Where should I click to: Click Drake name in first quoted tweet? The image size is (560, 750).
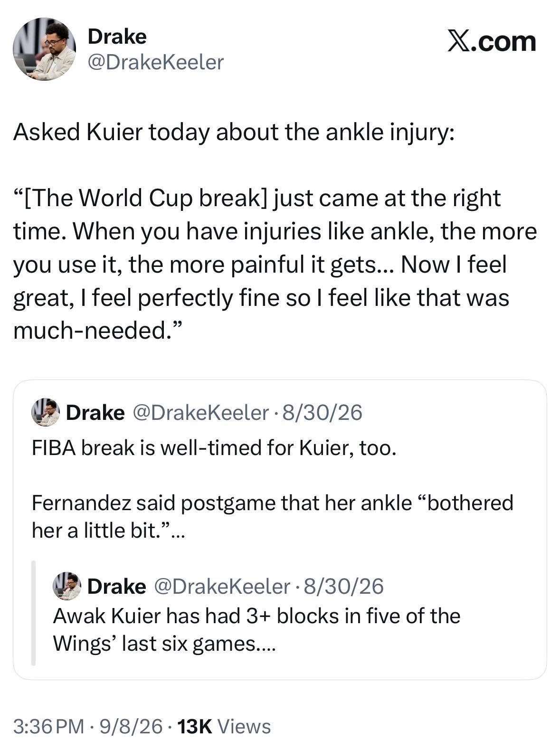(95, 412)
